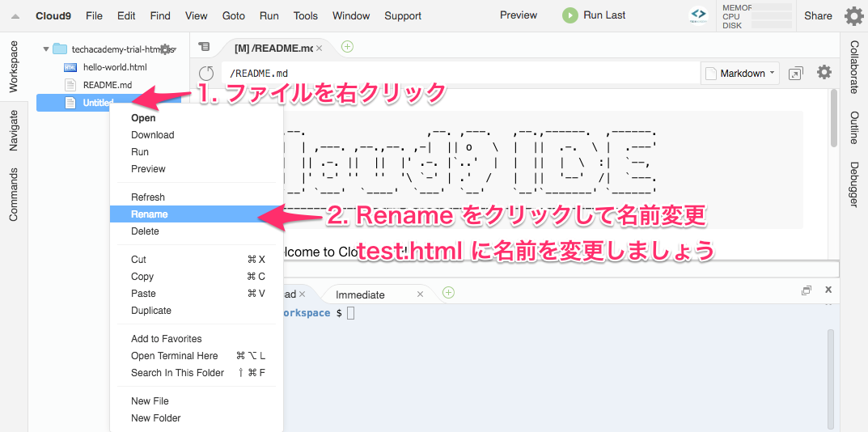
Task: Click the Share button
Action: 818,15
